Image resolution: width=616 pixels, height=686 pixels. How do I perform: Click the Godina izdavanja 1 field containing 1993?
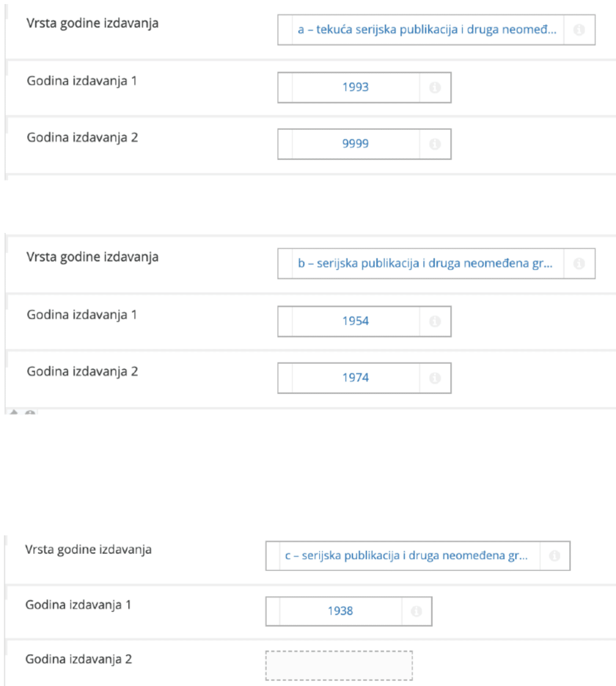point(355,87)
